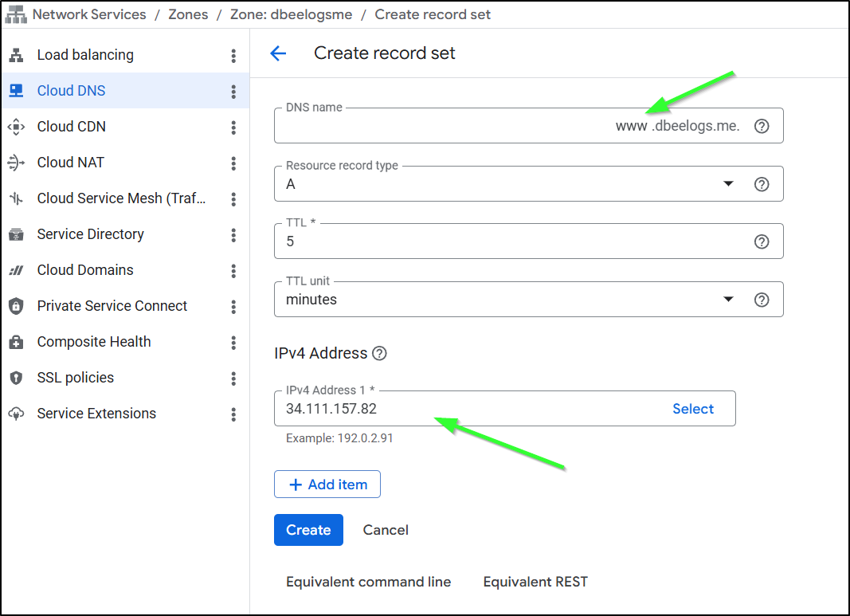Image resolution: width=850 pixels, height=616 pixels.
Task: Cancel the record set creation
Action: coord(386,530)
